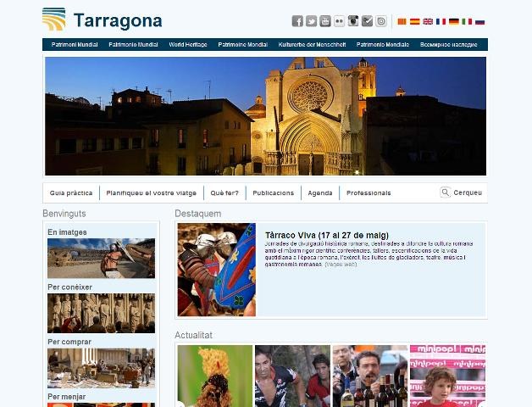Switch language using the Catalan flag
Viewport: 532px width, 407px height.
point(402,21)
